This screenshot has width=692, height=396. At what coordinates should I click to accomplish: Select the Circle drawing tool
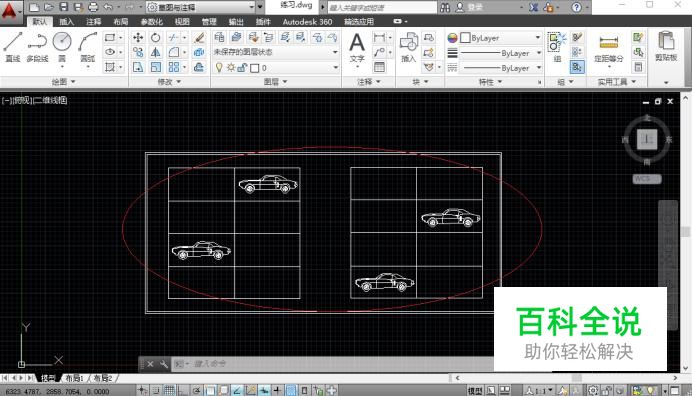(62, 46)
